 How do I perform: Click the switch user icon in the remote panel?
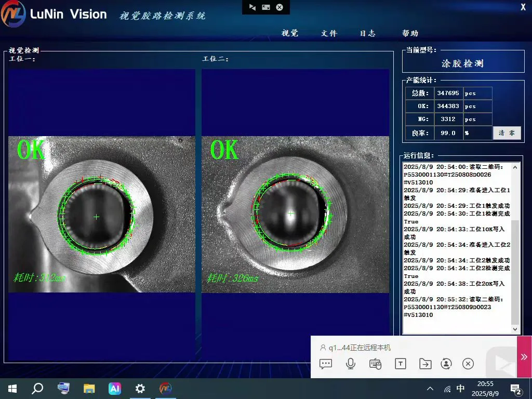coord(446,364)
